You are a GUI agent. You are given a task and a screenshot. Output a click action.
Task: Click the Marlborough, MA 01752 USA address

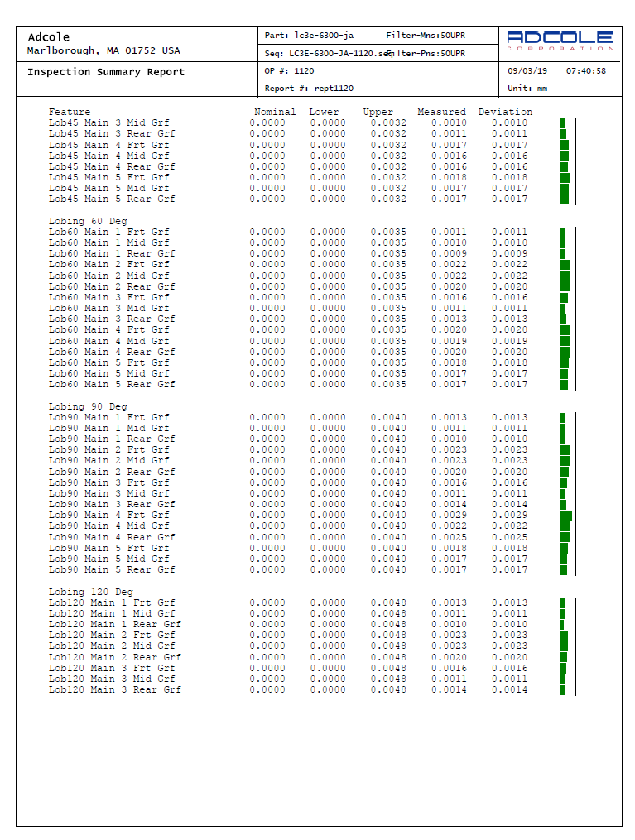103,51
